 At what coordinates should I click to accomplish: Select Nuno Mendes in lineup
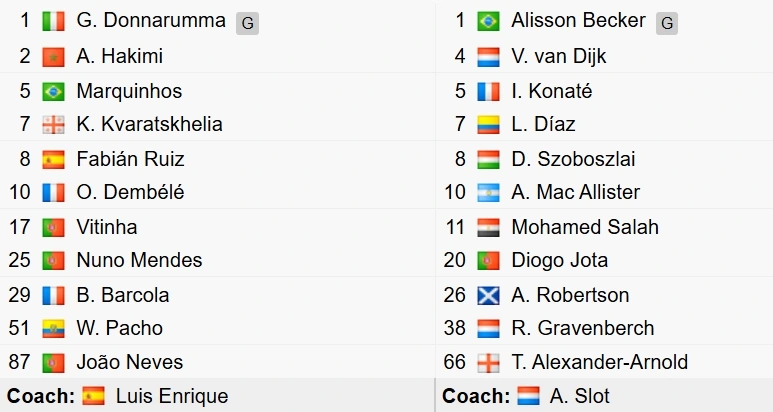[139, 260]
